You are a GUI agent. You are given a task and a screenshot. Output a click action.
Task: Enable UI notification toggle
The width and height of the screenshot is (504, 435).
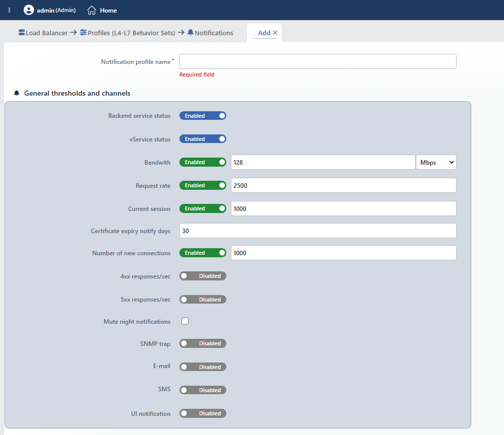(203, 413)
